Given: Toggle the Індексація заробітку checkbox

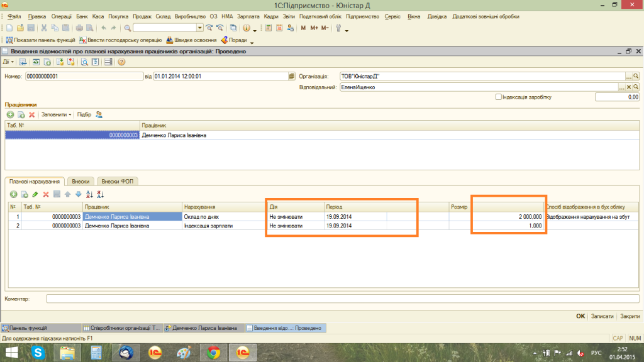Looking at the screenshot, I should [x=498, y=97].
